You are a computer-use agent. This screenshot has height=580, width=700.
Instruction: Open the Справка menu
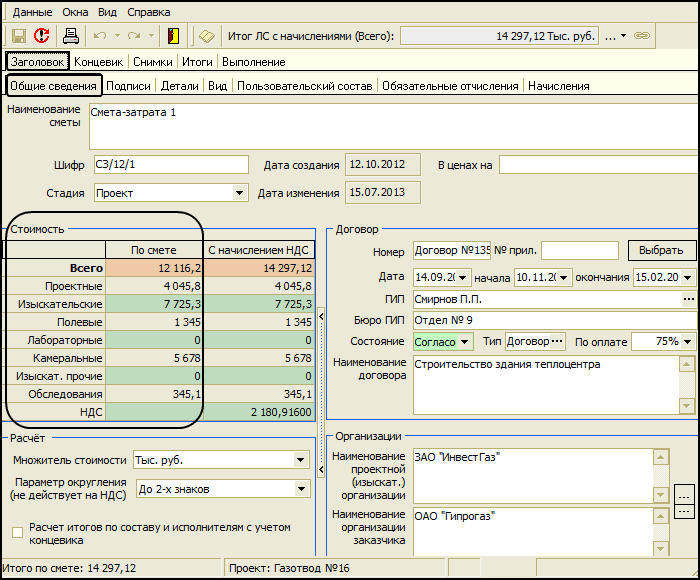149,12
